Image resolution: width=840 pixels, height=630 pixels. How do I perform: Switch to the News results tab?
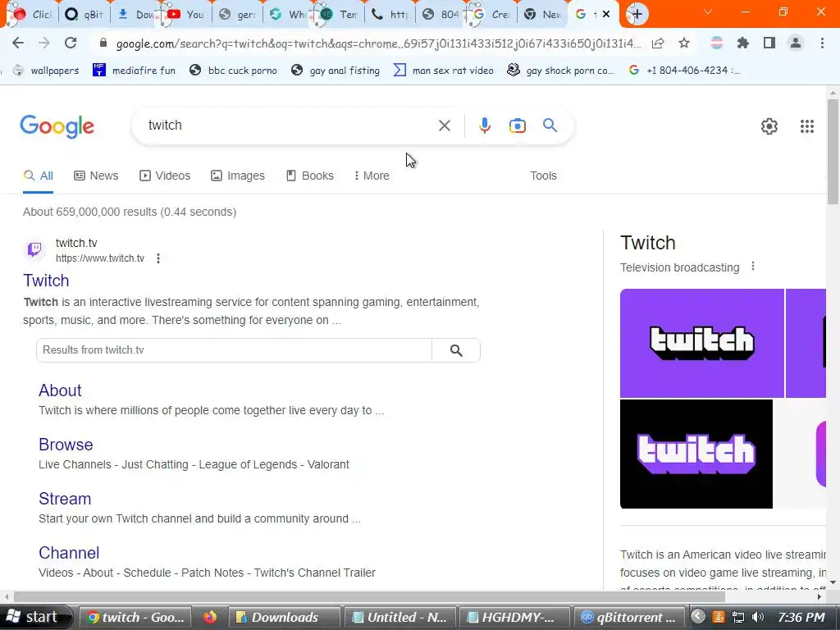(x=96, y=176)
